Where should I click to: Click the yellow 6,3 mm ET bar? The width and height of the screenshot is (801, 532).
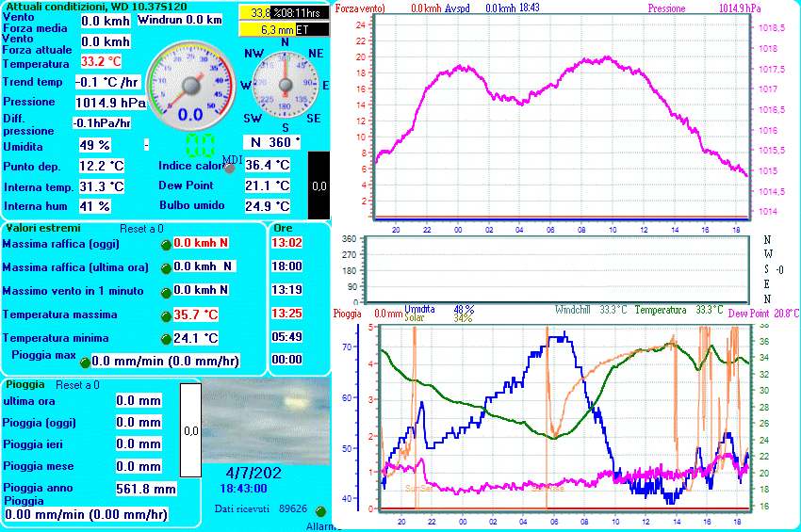click(x=284, y=29)
